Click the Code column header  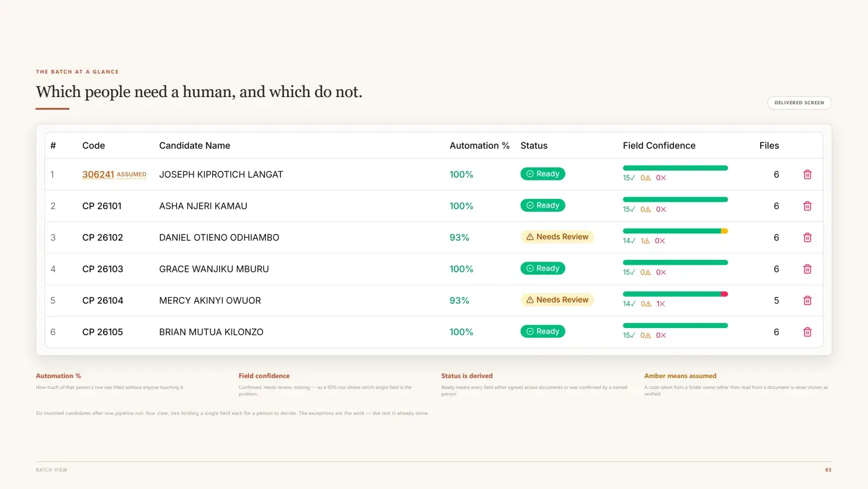pos(93,145)
